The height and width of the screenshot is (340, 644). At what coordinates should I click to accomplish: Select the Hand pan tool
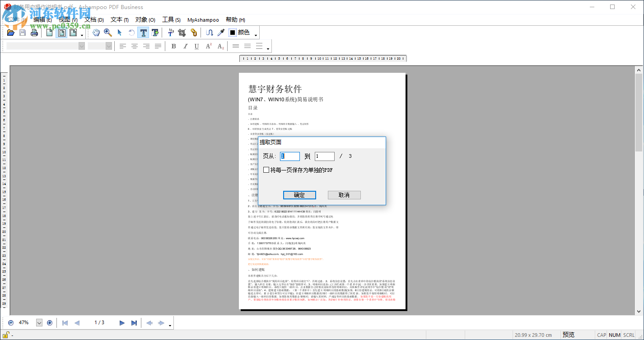coord(96,33)
